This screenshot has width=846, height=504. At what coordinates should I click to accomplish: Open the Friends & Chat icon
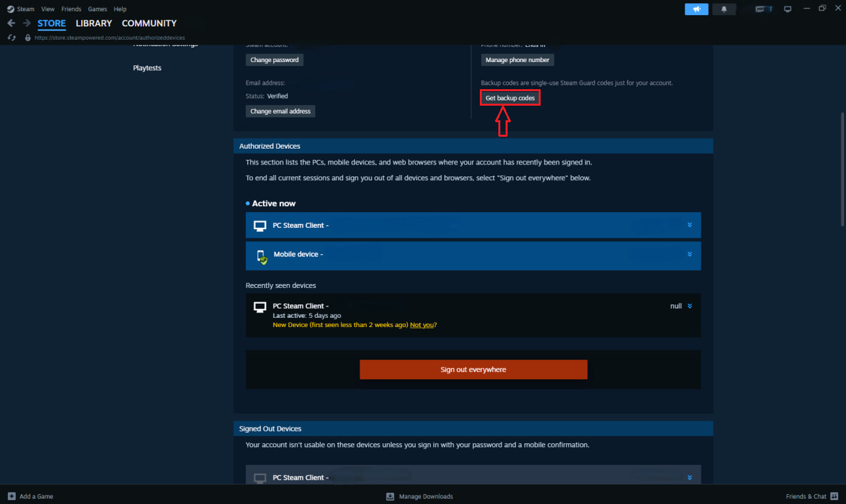[x=834, y=496]
